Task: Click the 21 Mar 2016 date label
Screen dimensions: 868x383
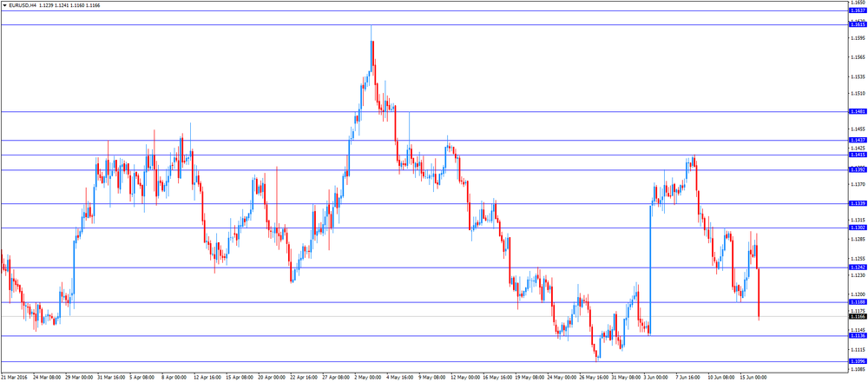Action: point(13,377)
